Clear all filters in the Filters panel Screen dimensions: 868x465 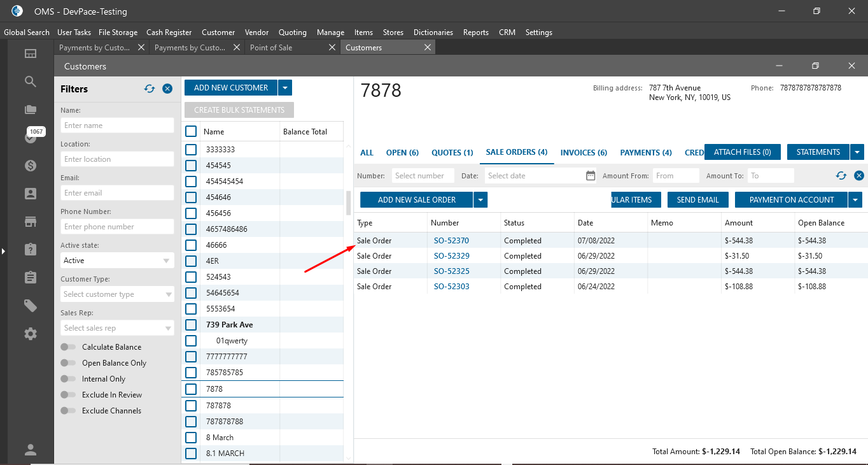(x=167, y=89)
